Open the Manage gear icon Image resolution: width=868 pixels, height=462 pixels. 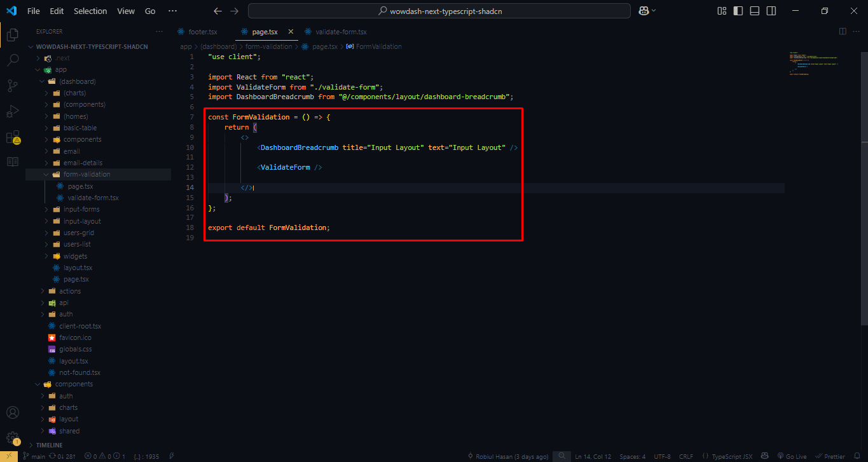pyautogui.click(x=13, y=438)
